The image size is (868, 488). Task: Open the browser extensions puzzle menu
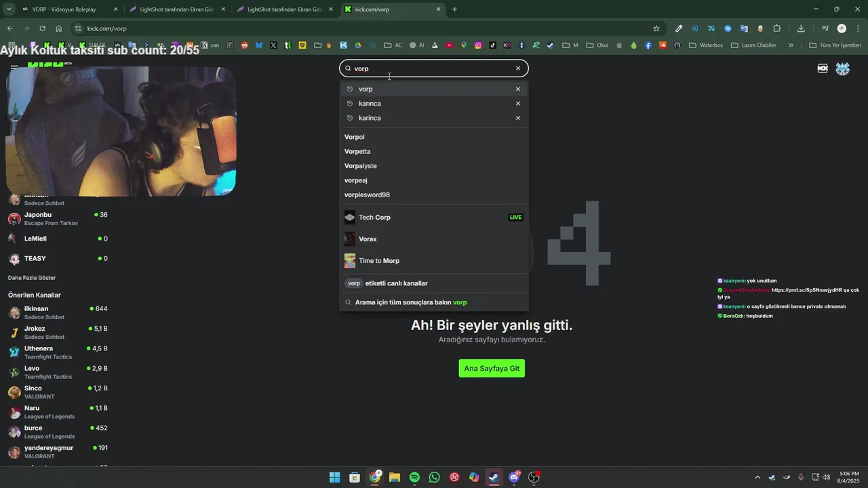point(777,28)
